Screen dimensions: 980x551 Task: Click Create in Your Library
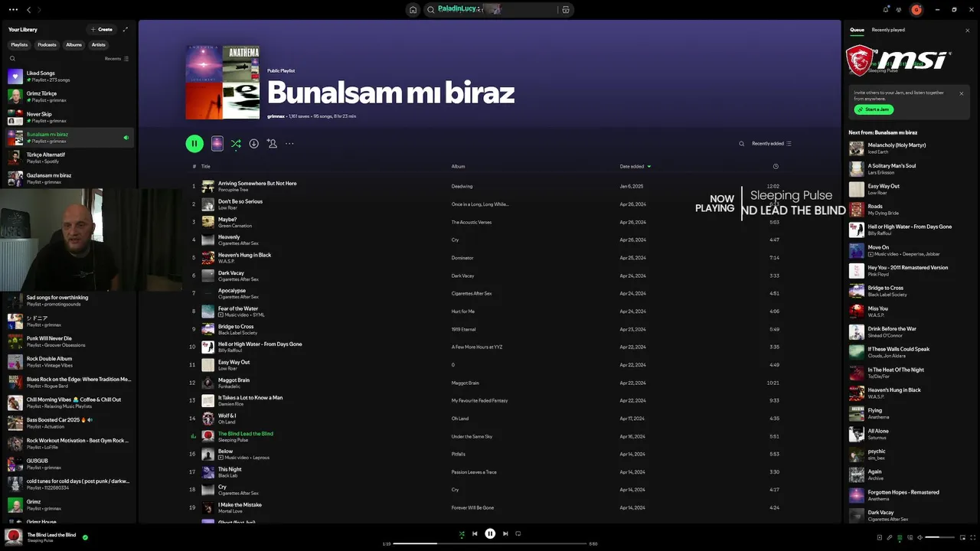[x=101, y=29]
